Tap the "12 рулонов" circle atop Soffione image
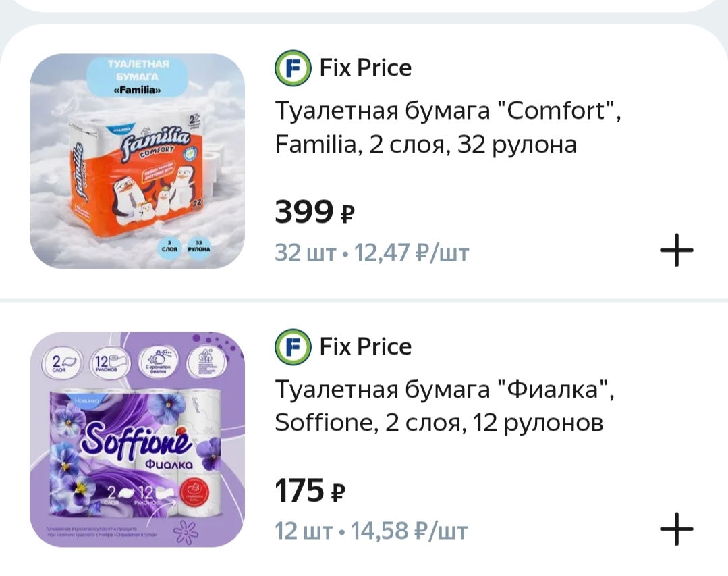 click(x=107, y=362)
